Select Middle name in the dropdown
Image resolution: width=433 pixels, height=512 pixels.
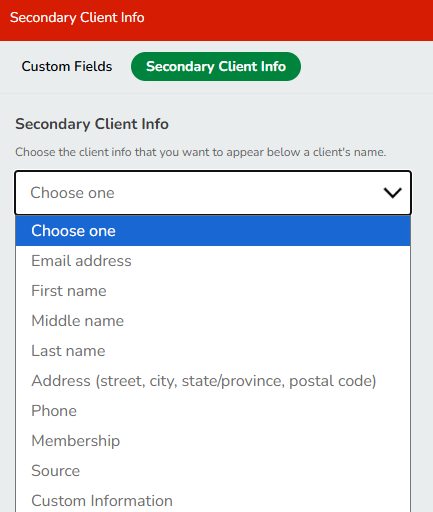click(213, 321)
